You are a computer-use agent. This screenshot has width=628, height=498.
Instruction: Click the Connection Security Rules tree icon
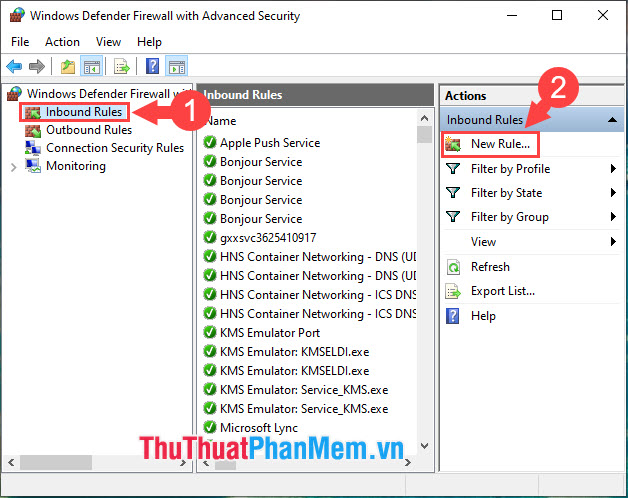[x=33, y=148]
